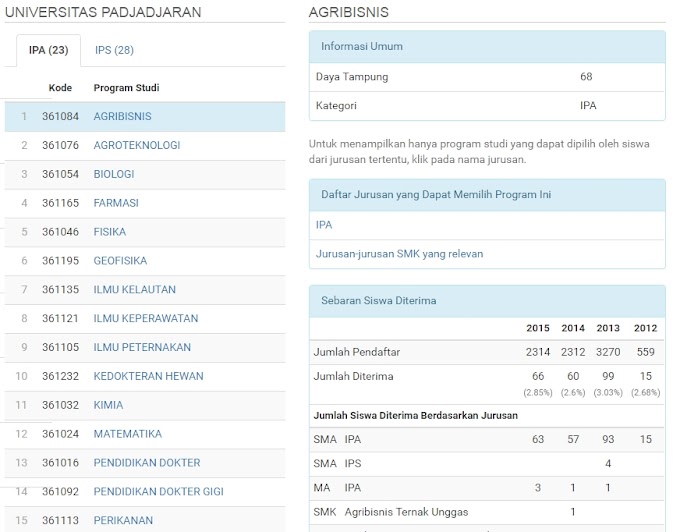Select PENDIDIKAN DOKTER program
680x532 pixels.
(x=147, y=463)
